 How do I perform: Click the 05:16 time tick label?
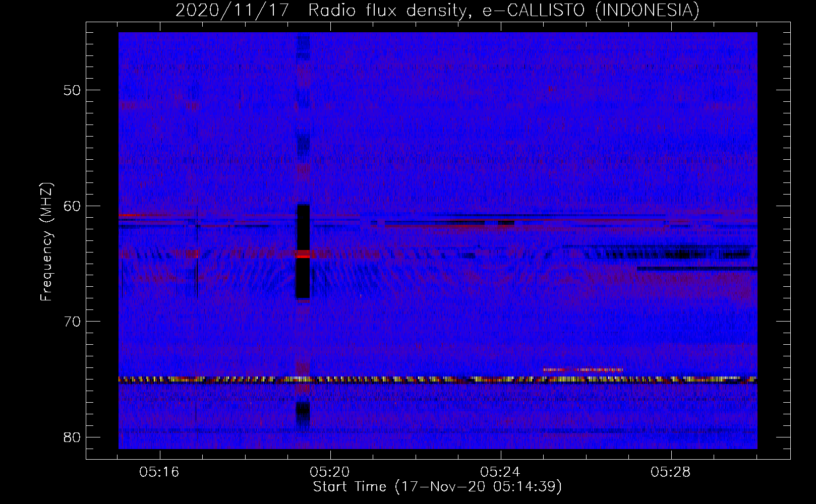[159, 472]
